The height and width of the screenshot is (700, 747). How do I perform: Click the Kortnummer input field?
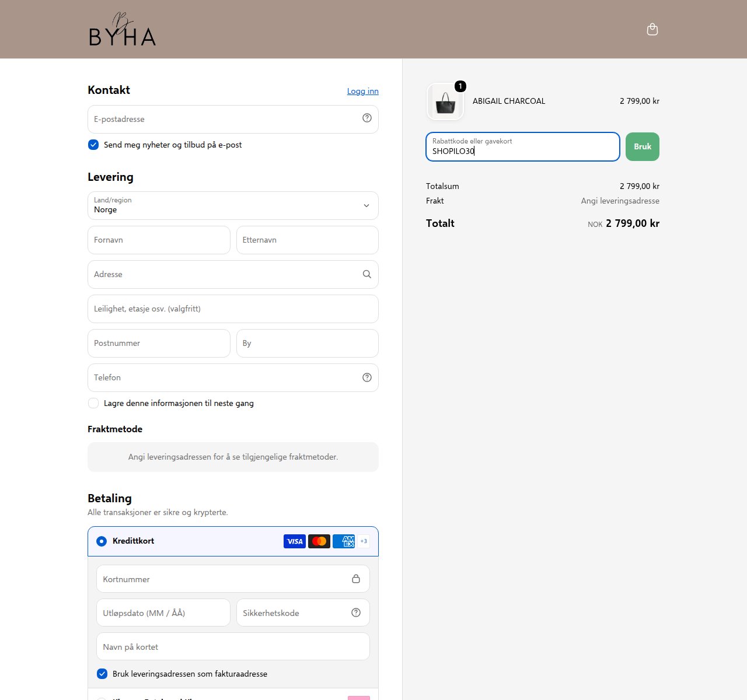(x=233, y=579)
